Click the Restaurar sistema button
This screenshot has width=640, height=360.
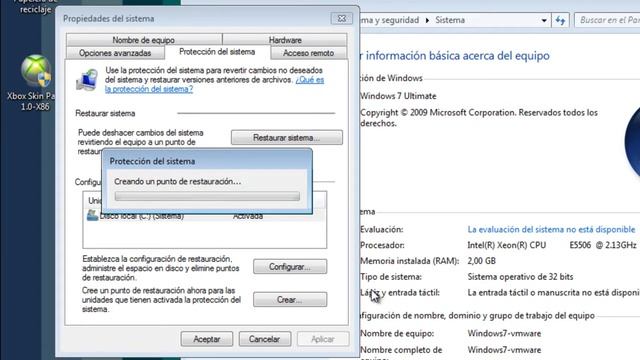(x=287, y=138)
